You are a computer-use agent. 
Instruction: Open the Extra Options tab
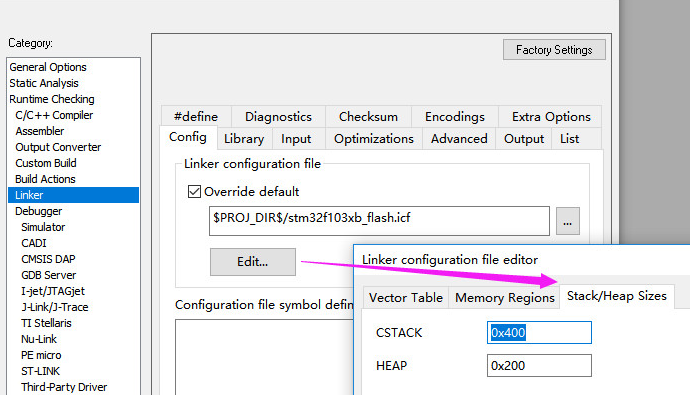coord(551,117)
